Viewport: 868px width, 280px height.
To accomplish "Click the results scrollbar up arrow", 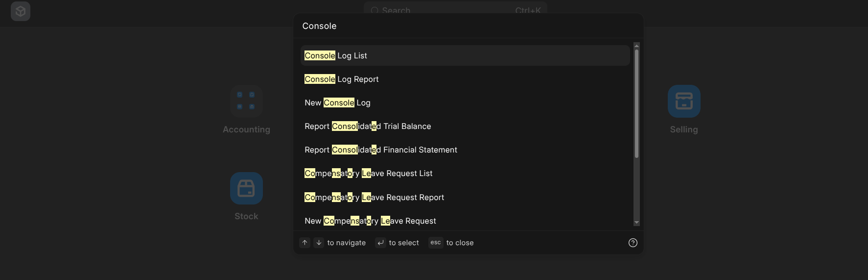I will (636, 46).
